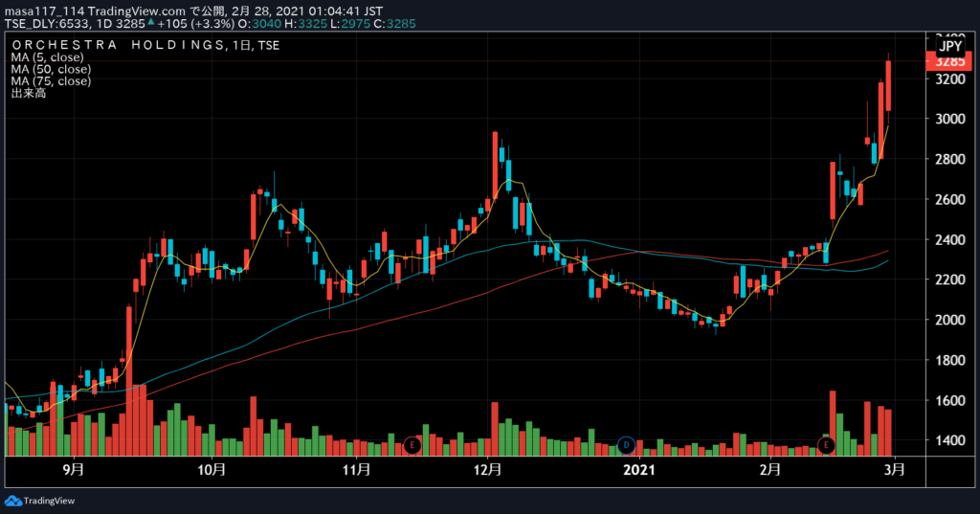Screen dimensions: 980x514
Task: Click the TradingView wordmark link
Action: click(49, 501)
